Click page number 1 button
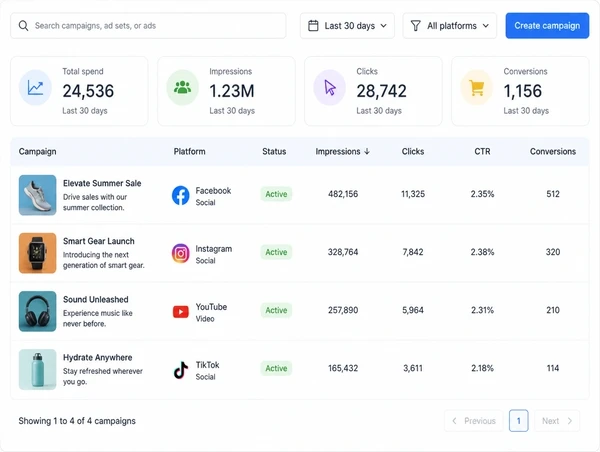Viewport: 600px width, 452px height. point(518,421)
